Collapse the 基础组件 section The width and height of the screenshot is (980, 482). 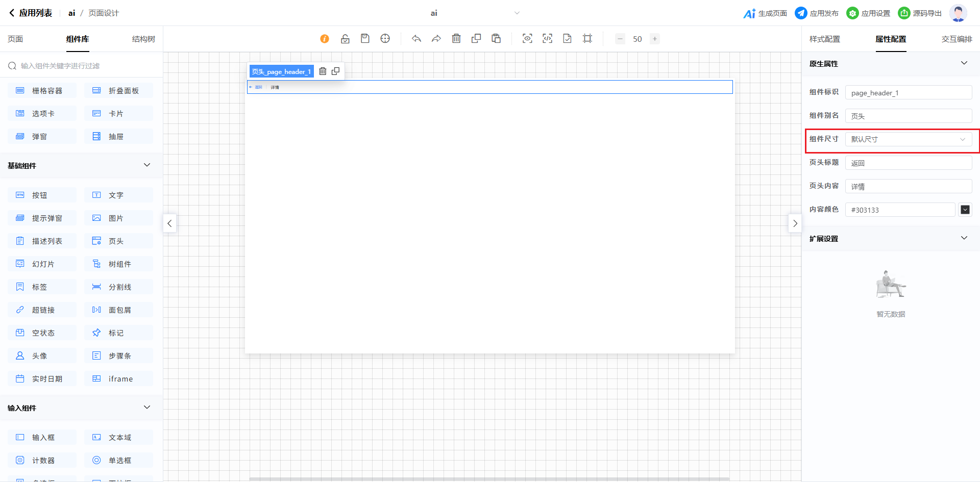click(147, 165)
